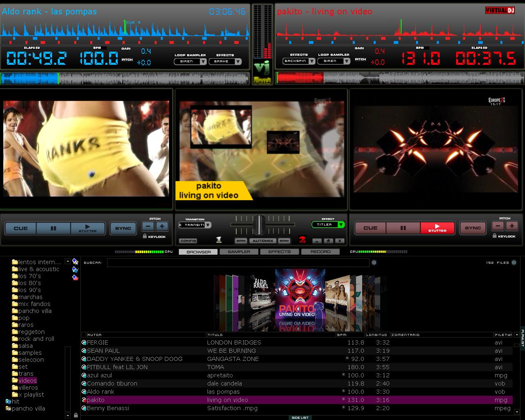Select the FERGIE London Bridges track
525x420 pixels.
pyautogui.click(x=297, y=342)
